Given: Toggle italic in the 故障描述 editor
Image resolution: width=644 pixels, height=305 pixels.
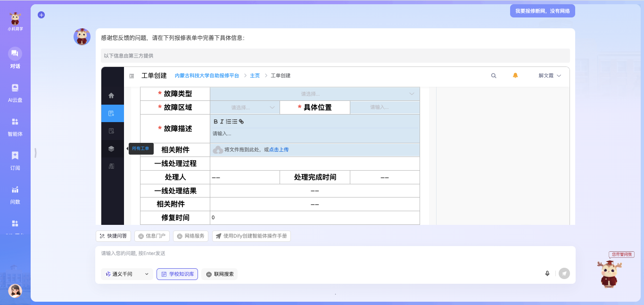Looking at the screenshot, I should click(x=222, y=122).
